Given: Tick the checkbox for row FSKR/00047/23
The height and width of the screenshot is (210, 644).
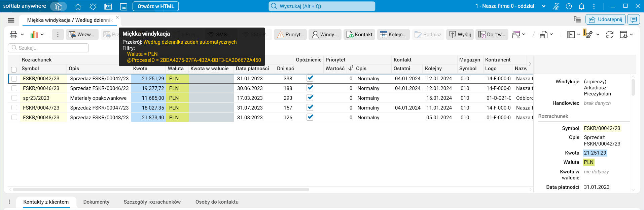Looking at the screenshot, I should tap(14, 108).
